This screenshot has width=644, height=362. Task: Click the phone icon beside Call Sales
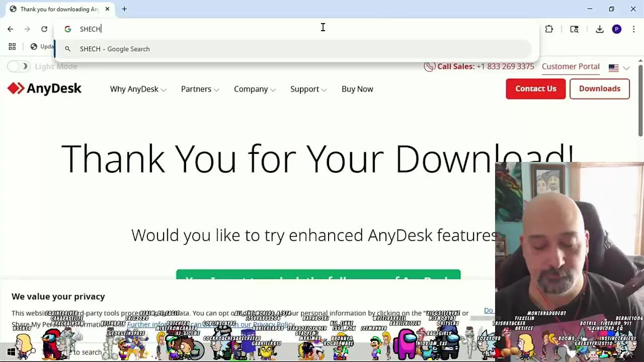tap(429, 66)
